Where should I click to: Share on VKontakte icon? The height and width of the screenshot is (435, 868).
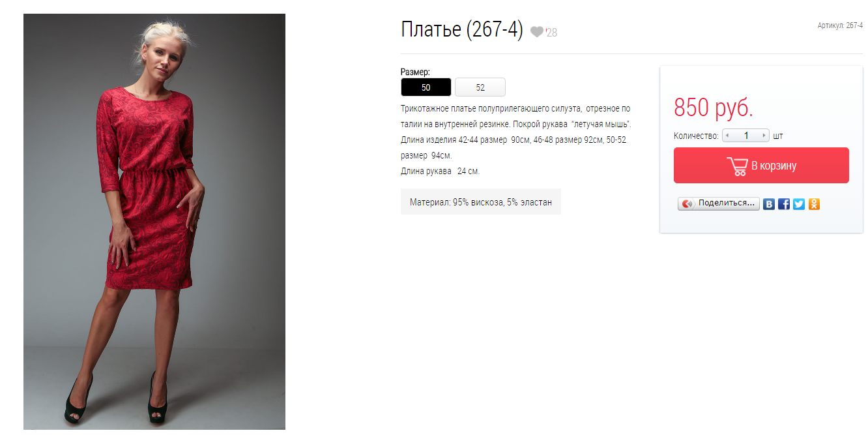tap(769, 204)
